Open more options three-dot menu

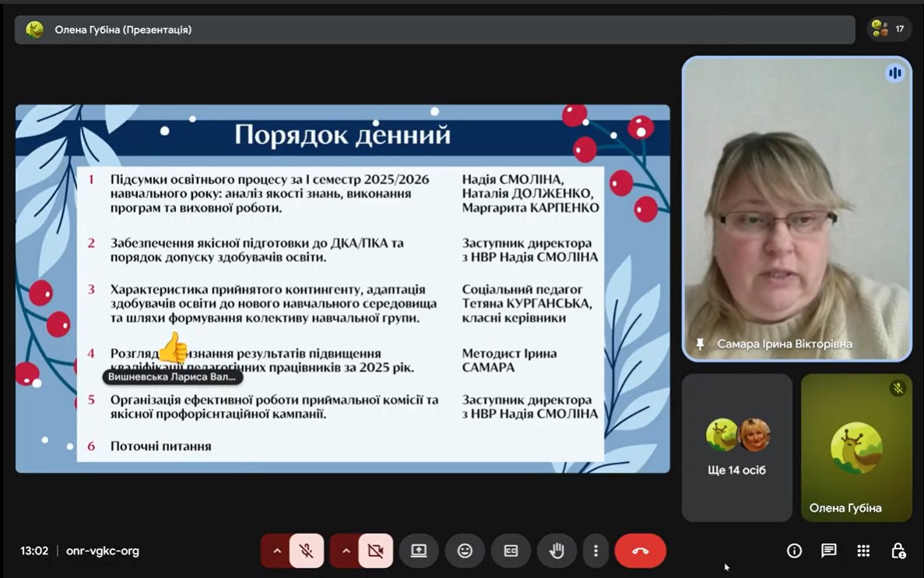(596, 551)
